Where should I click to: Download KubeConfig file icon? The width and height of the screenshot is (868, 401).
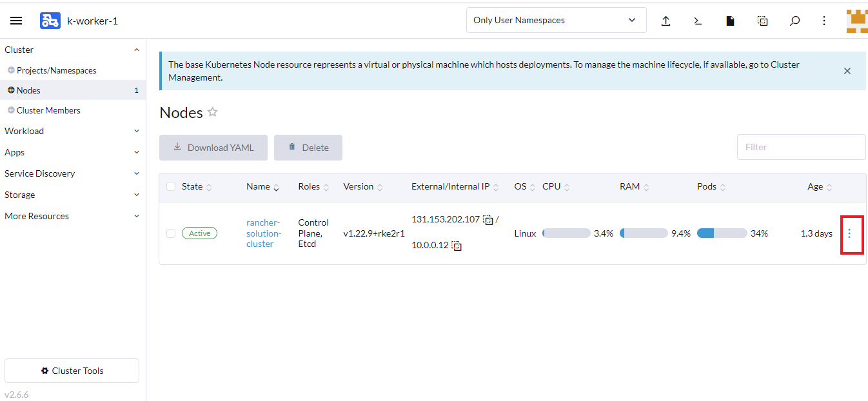coord(730,21)
